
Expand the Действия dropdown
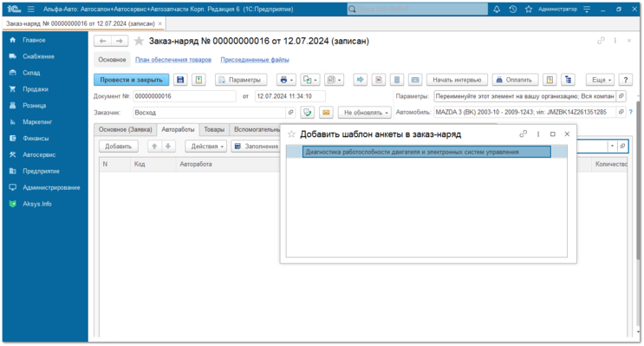[207, 147]
